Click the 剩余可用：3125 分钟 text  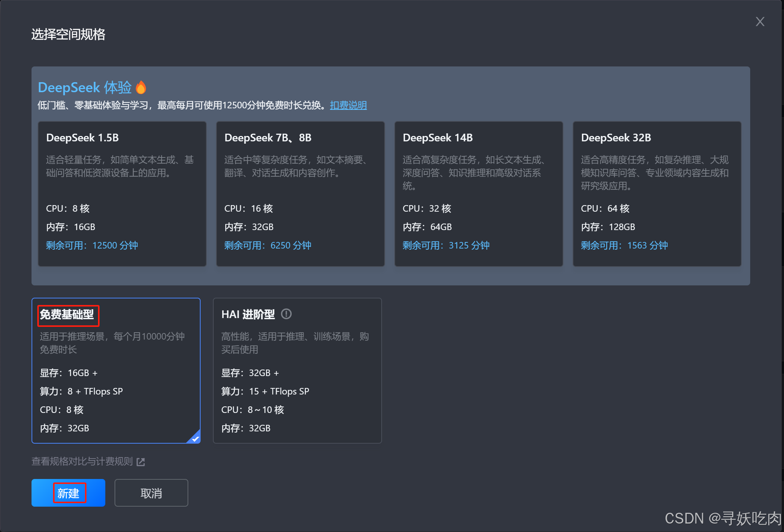(x=446, y=245)
